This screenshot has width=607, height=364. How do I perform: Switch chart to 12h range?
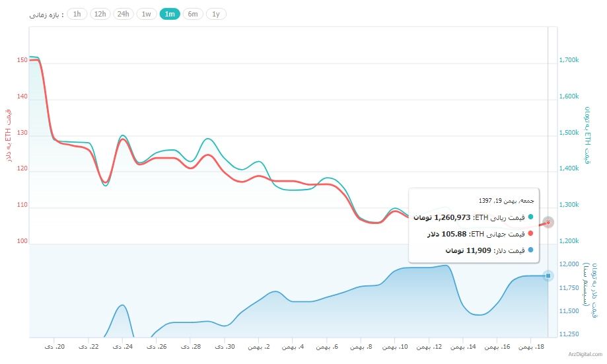click(100, 14)
